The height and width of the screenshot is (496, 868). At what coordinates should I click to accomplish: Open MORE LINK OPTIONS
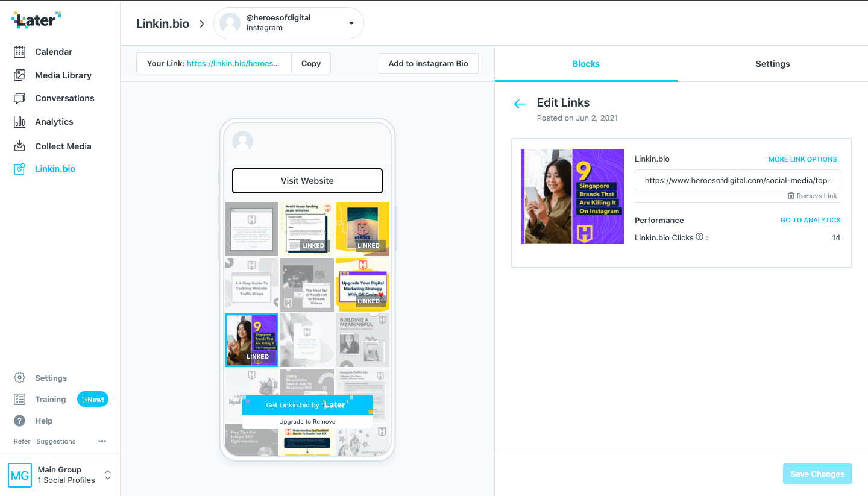coord(802,159)
